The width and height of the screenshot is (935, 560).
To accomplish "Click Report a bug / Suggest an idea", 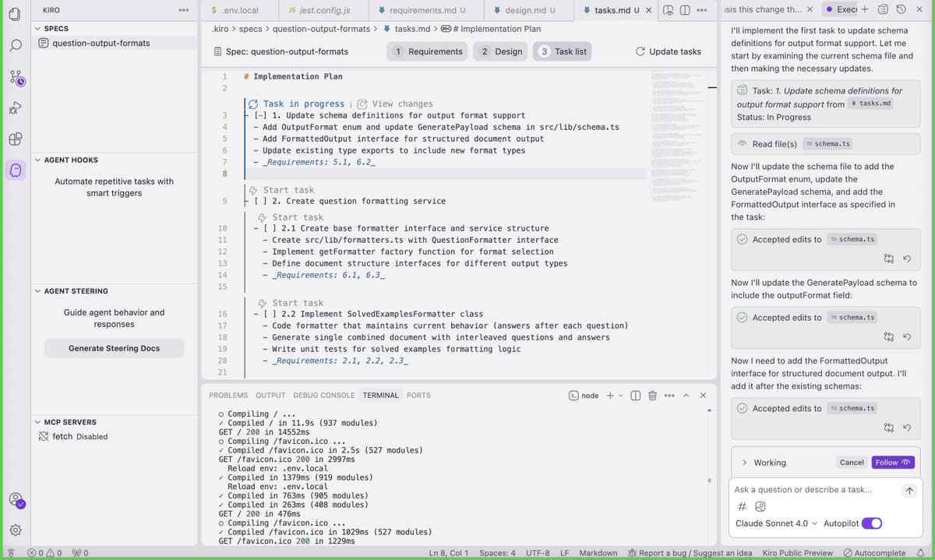I will point(690,553).
